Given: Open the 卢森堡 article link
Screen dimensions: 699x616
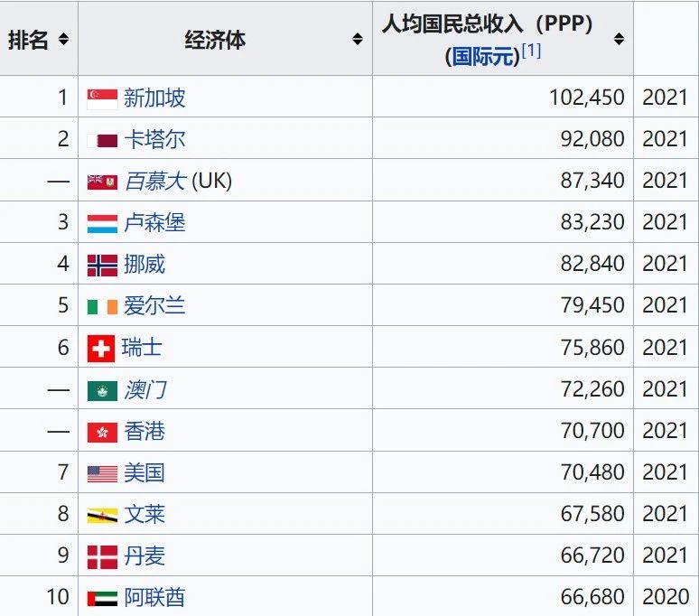Looking at the screenshot, I should [x=154, y=222].
